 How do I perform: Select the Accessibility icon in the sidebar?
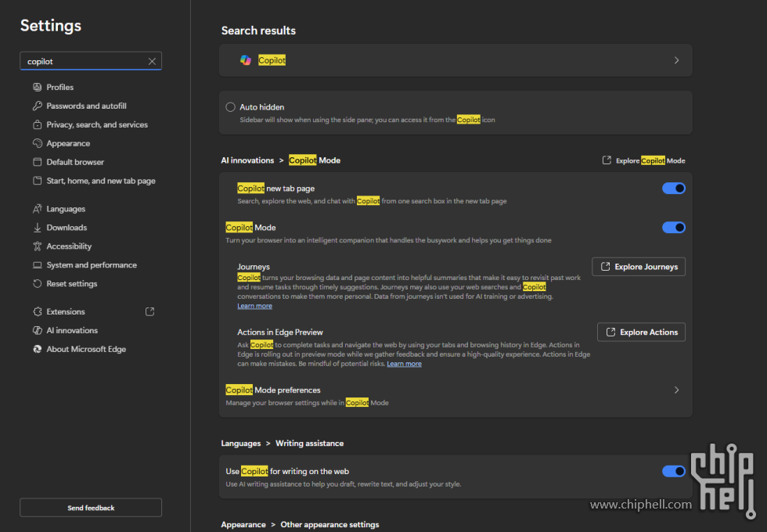37,246
